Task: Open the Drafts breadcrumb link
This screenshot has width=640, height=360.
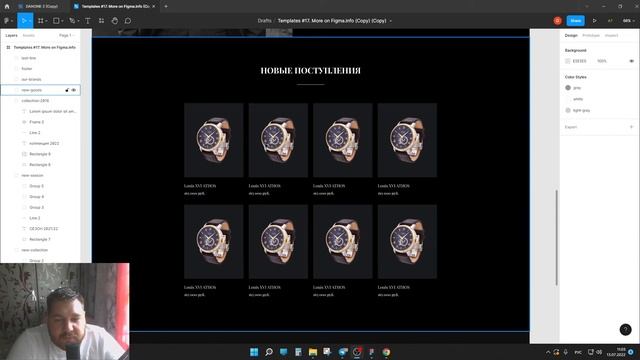Action: [x=264, y=21]
